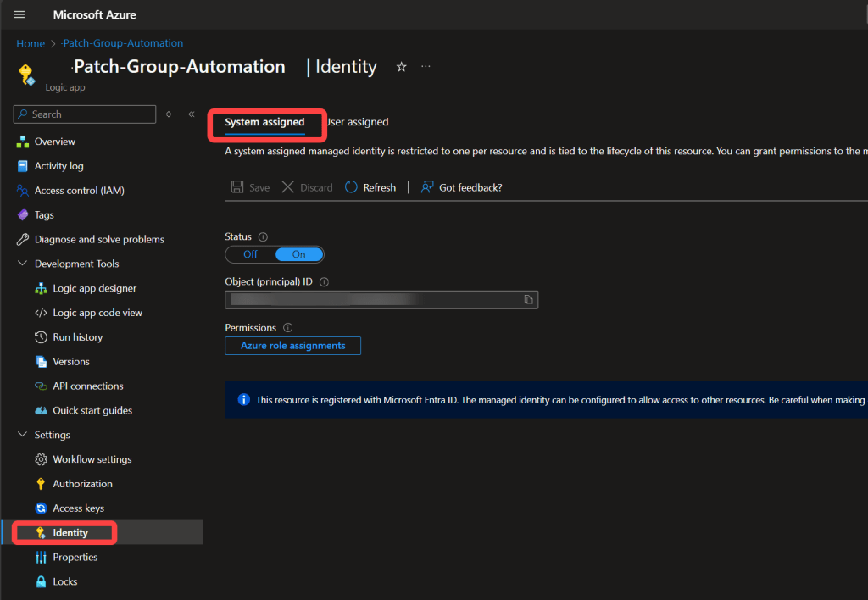868x600 pixels.
Task: Collapse the Settings section
Action: click(23, 435)
